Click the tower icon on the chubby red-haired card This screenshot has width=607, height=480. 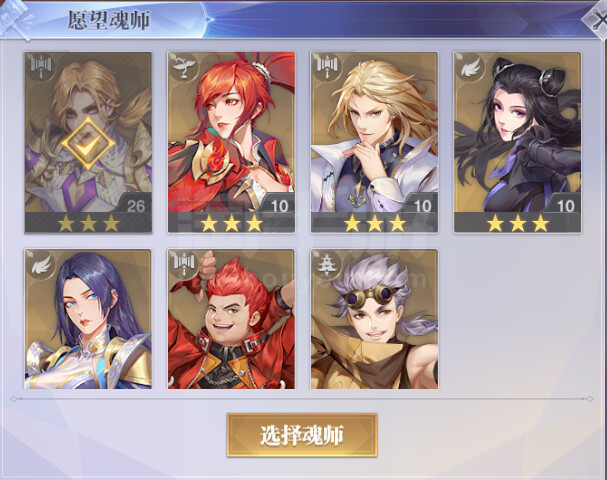click(x=184, y=264)
